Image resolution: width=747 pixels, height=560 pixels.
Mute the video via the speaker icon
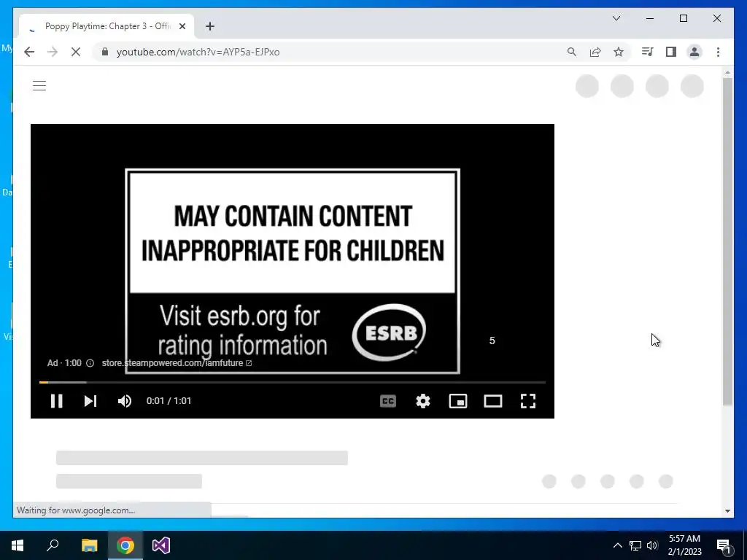tap(125, 401)
